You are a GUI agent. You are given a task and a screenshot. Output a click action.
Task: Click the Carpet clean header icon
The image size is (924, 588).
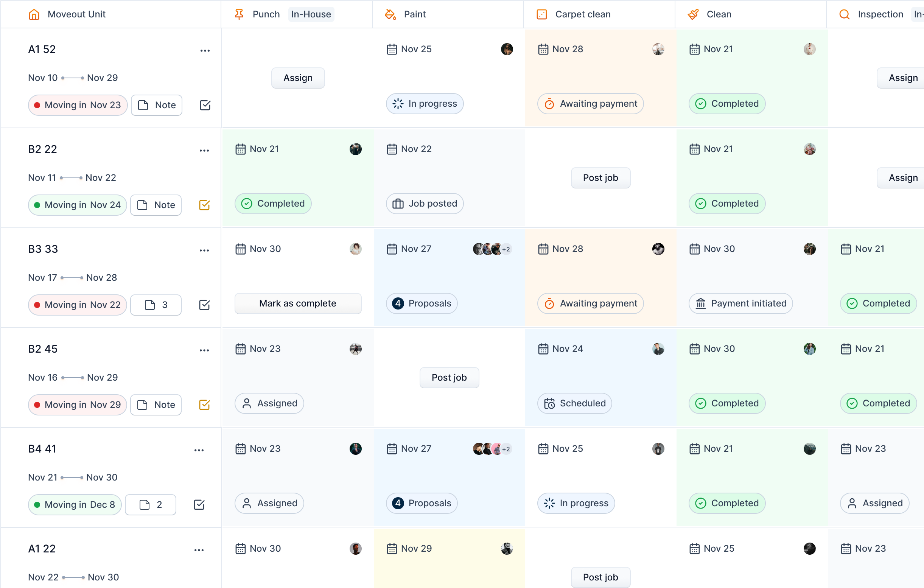(x=541, y=15)
